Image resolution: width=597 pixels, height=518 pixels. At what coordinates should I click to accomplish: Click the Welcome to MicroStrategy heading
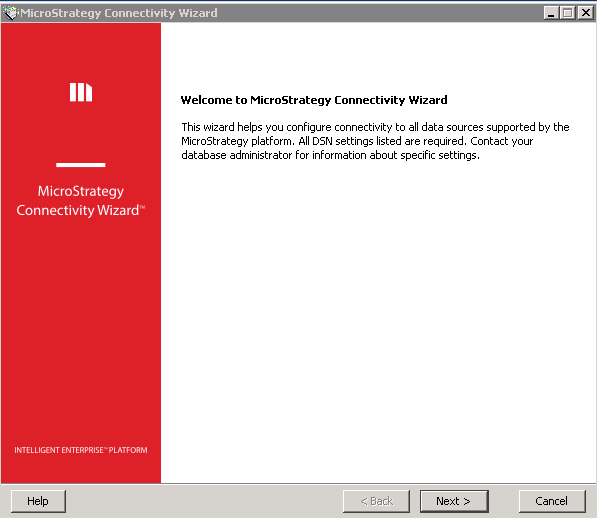coord(314,100)
